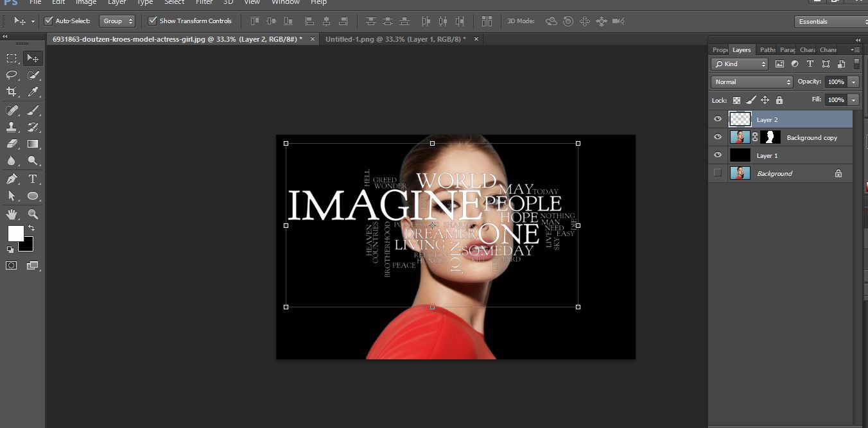Select the Pen tool
Viewport: 868px width, 428px height.
[10, 180]
